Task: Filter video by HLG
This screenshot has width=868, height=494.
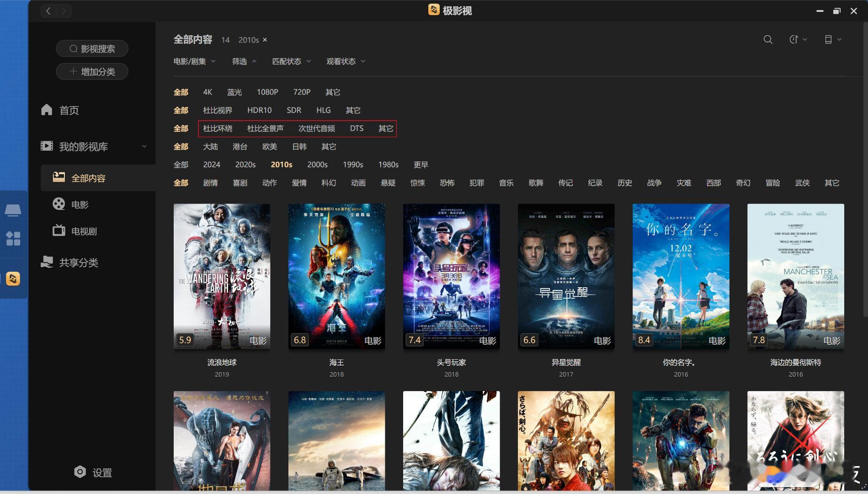Action: (x=323, y=110)
